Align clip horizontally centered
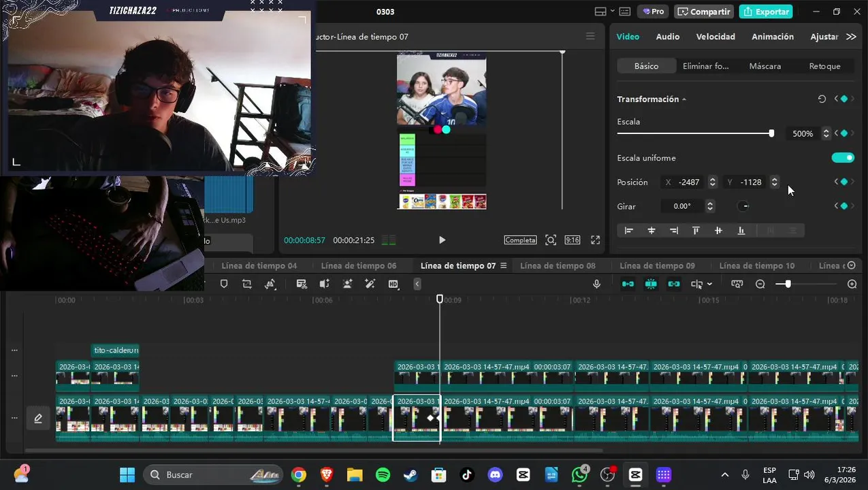 coord(652,231)
